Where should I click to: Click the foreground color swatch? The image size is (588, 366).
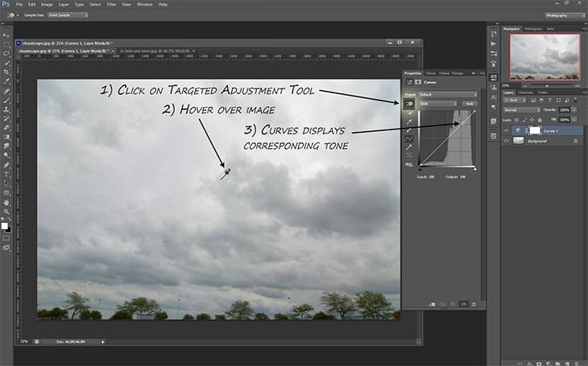pos(5,226)
